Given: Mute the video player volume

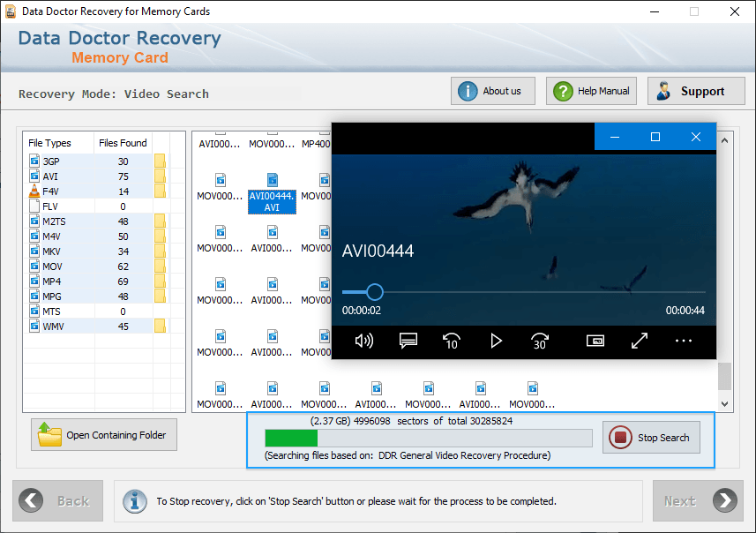Looking at the screenshot, I should (364, 341).
